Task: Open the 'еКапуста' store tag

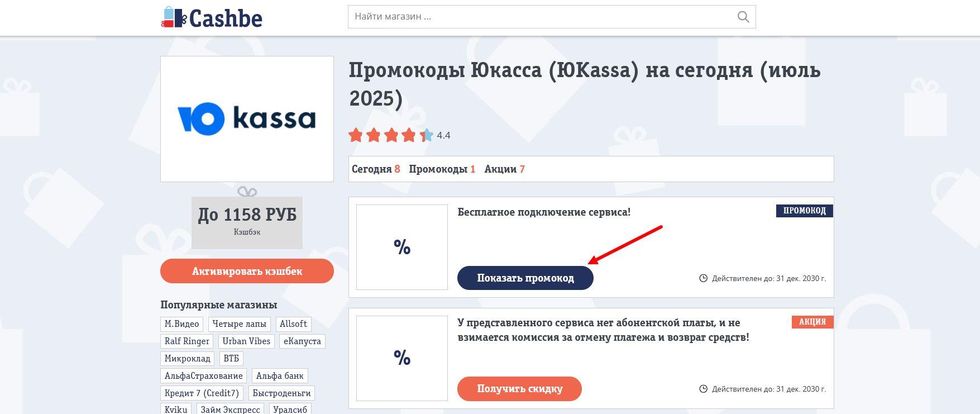Action: [x=302, y=341]
